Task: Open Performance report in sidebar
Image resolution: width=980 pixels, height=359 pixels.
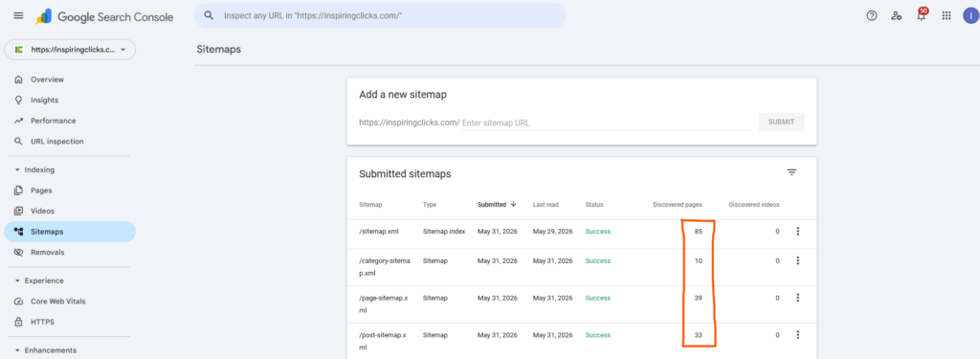Action: pyautogui.click(x=54, y=121)
